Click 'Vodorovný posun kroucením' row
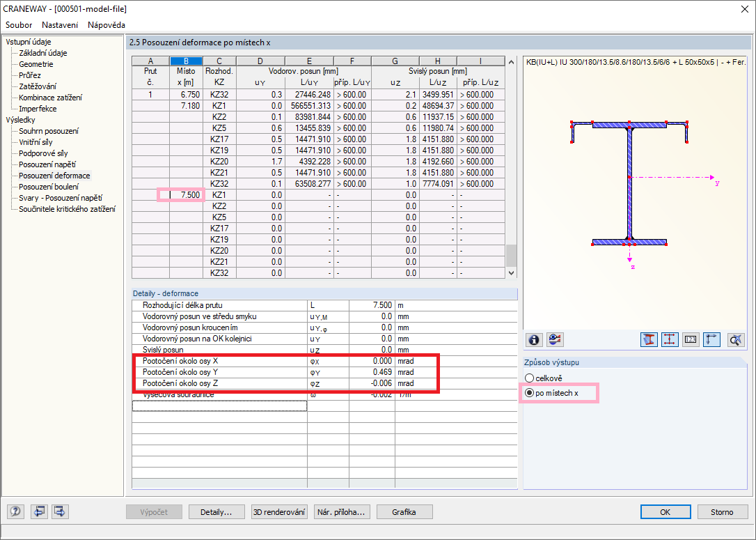756x540 pixels. [x=324, y=327]
